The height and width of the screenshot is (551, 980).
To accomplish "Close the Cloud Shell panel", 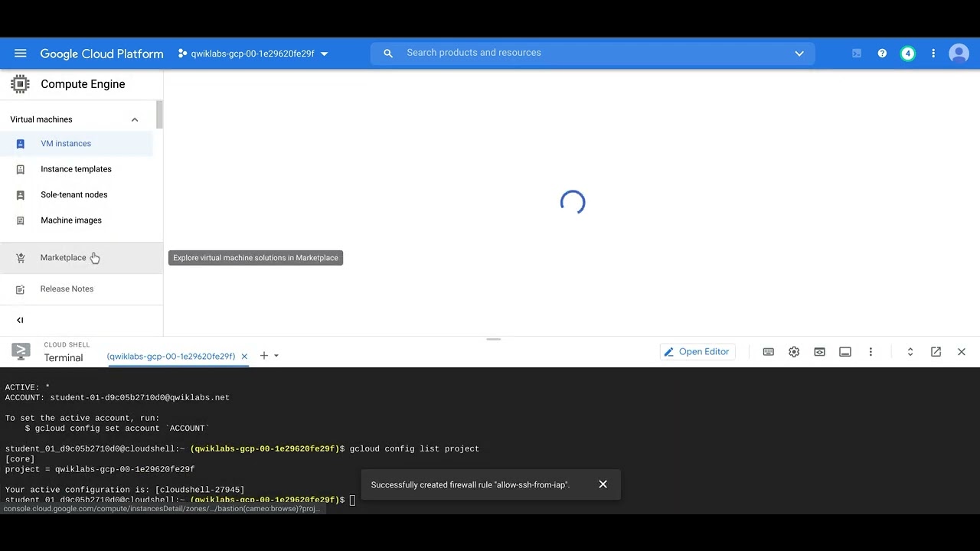I will [962, 352].
